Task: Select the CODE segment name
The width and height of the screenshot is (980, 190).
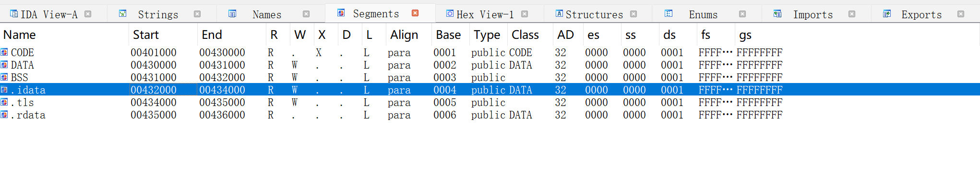Action: [x=23, y=52]
